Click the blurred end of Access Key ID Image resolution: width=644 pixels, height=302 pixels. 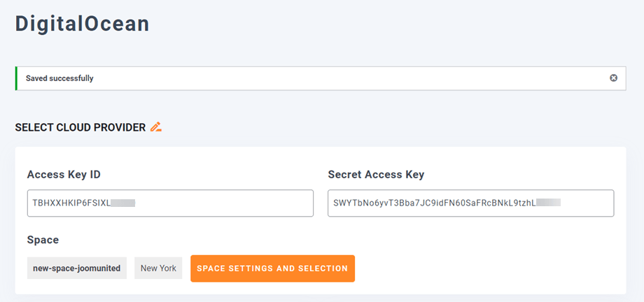123,203
